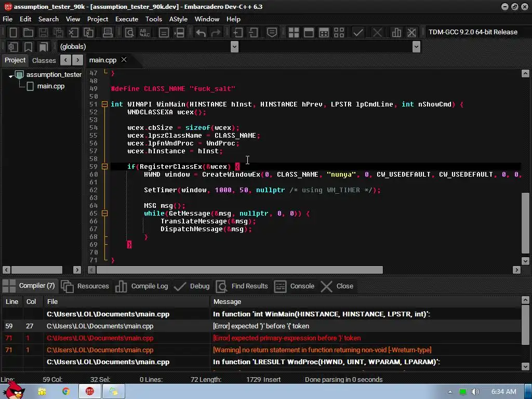The width and height of the screenshot is (532, 399).
Task: Switch to the Find Results tab
Action: (x=242, y=286)
